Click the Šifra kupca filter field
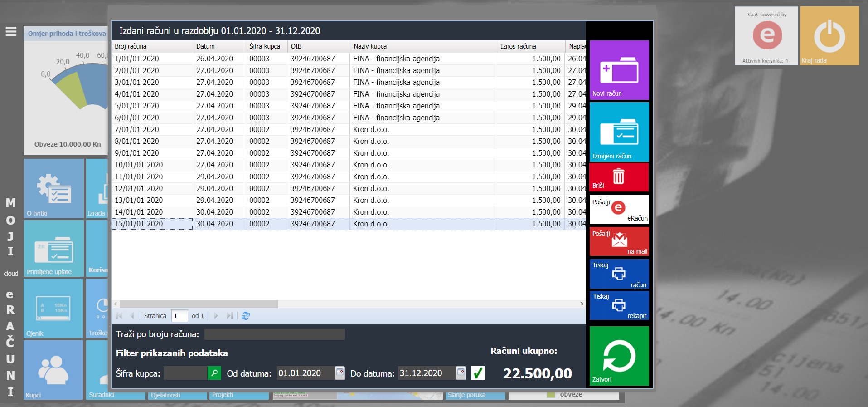The width and height of the screenshot is (868, 407). click(x=185, y=373)
